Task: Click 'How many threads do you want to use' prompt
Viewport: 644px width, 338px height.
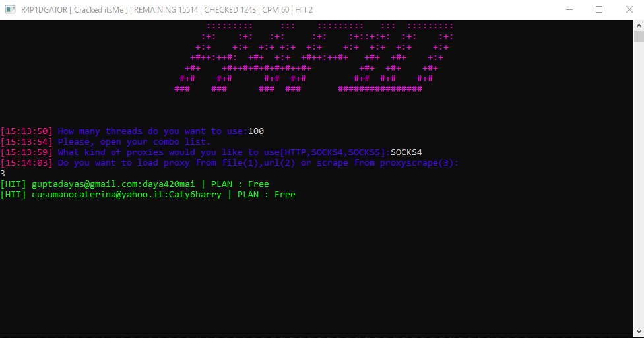Action: (x=152, y=131)
